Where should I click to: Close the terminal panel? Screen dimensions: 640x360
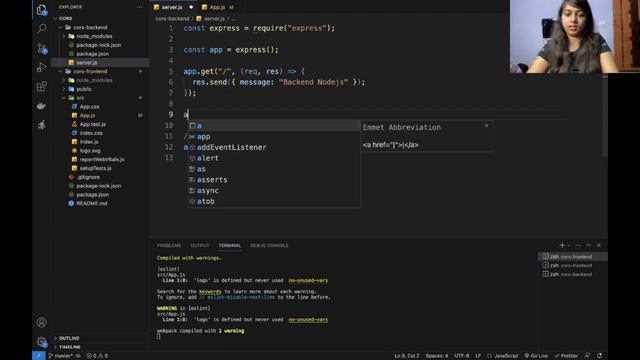(599, 245)
